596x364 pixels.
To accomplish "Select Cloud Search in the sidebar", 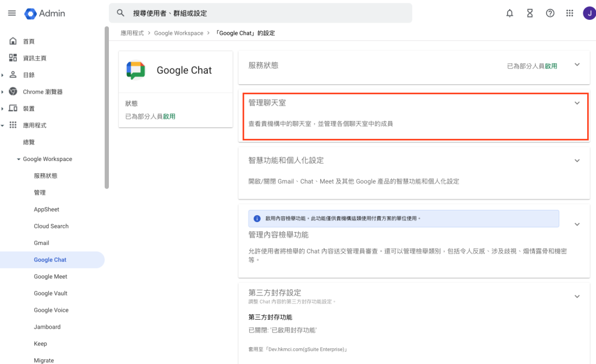I will click(51, 226).
